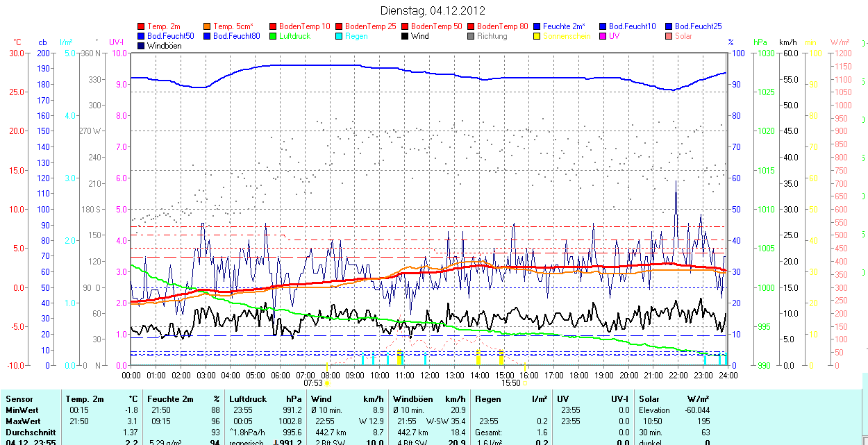Click the magenta UV legend square
Screen dimensions: 868x445
(x=603, y=36)
